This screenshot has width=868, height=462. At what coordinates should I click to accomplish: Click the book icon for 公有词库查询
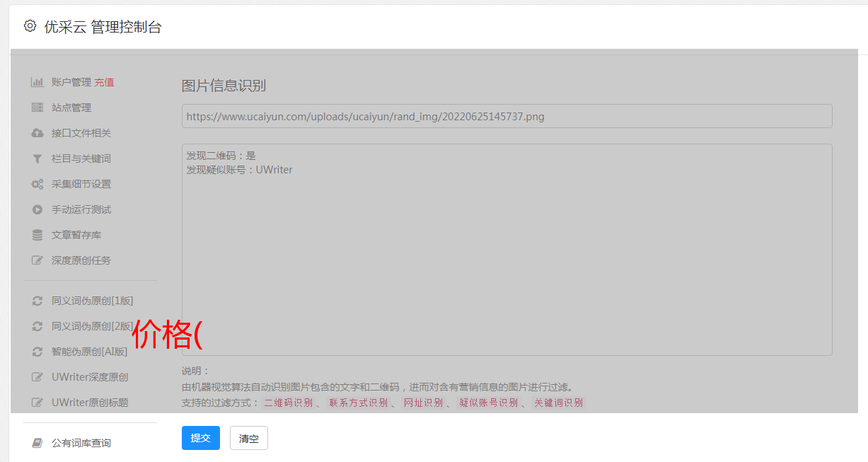point(37,443)
